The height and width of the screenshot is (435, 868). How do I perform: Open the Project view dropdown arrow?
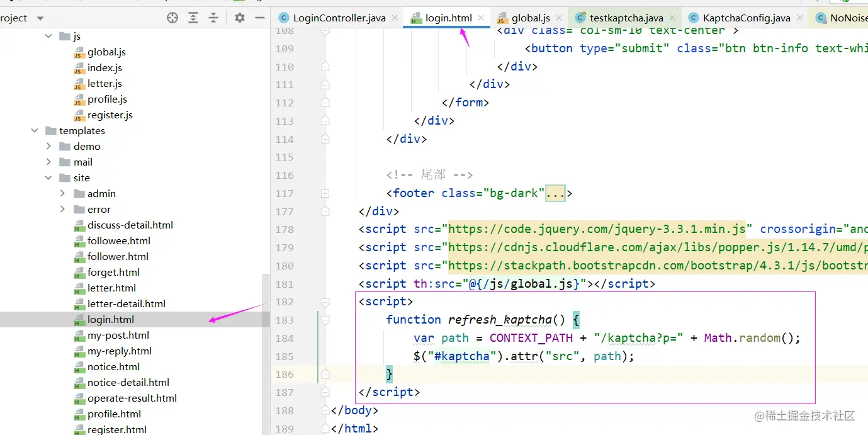click(x=40, y=18)
